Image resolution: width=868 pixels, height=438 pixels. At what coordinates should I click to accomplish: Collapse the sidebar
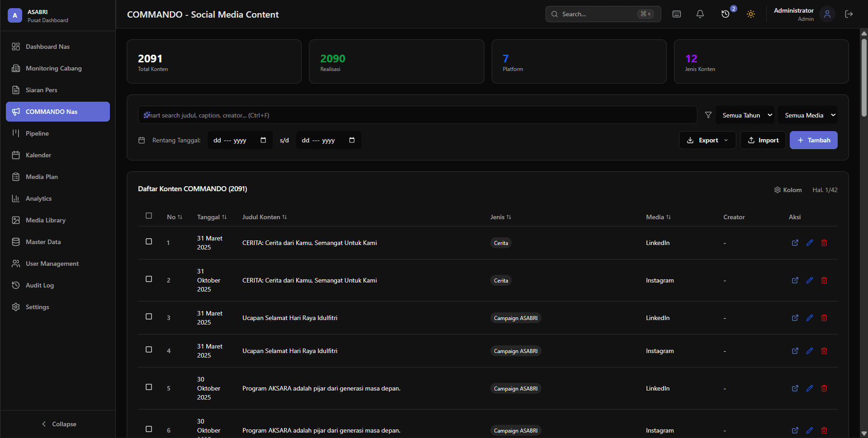pos(58,424)
